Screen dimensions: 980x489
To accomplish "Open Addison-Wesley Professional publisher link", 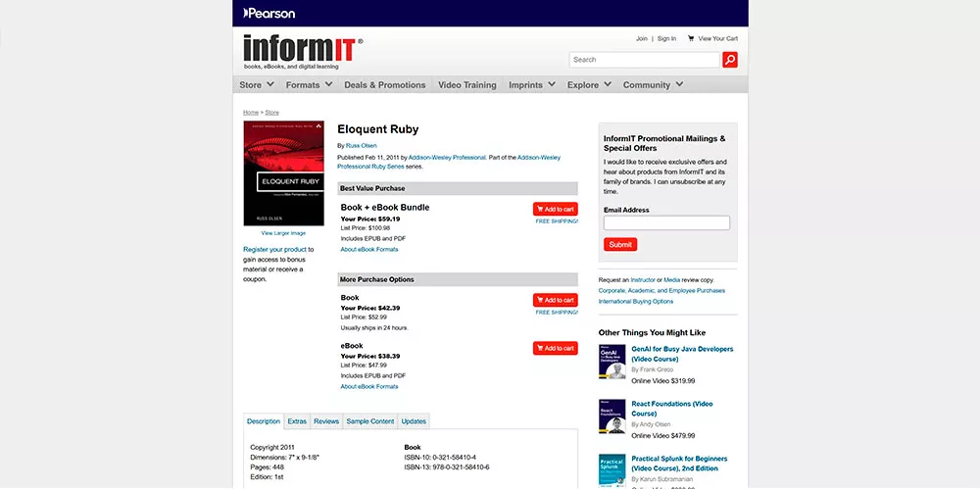I will [x=447, y=158].
